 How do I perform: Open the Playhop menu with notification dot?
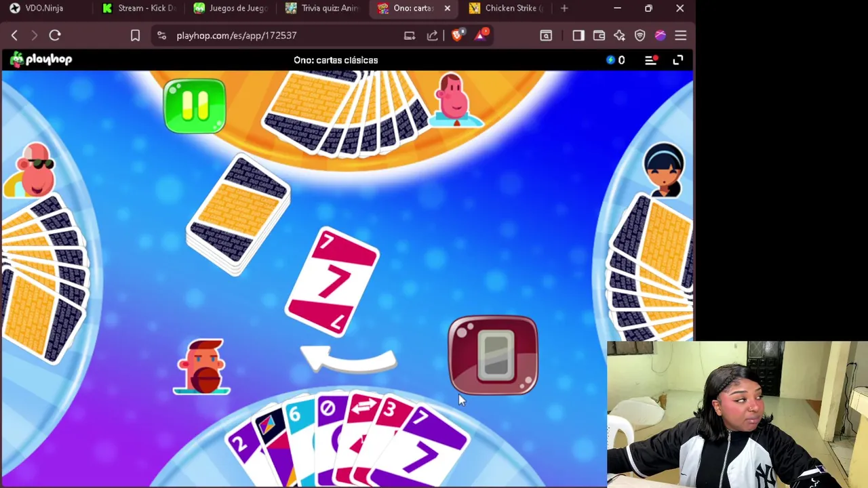pyautogui.click(x=651, y=60)
